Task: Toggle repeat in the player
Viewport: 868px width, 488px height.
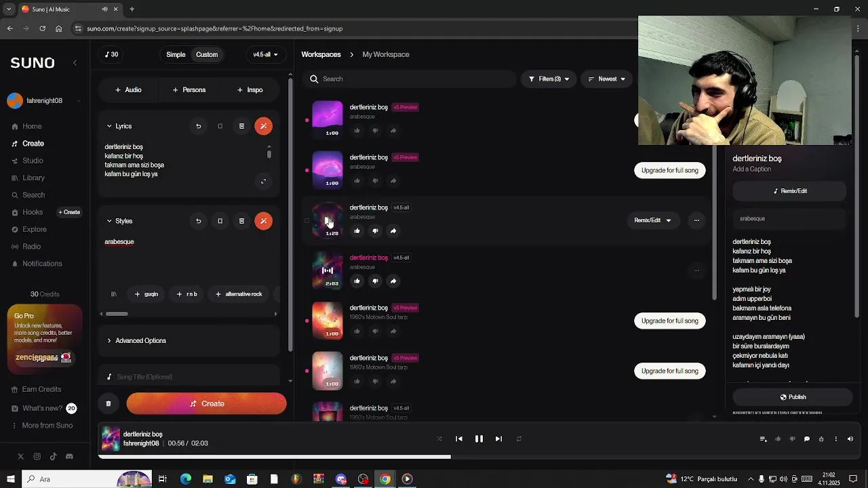Action: 519,439
